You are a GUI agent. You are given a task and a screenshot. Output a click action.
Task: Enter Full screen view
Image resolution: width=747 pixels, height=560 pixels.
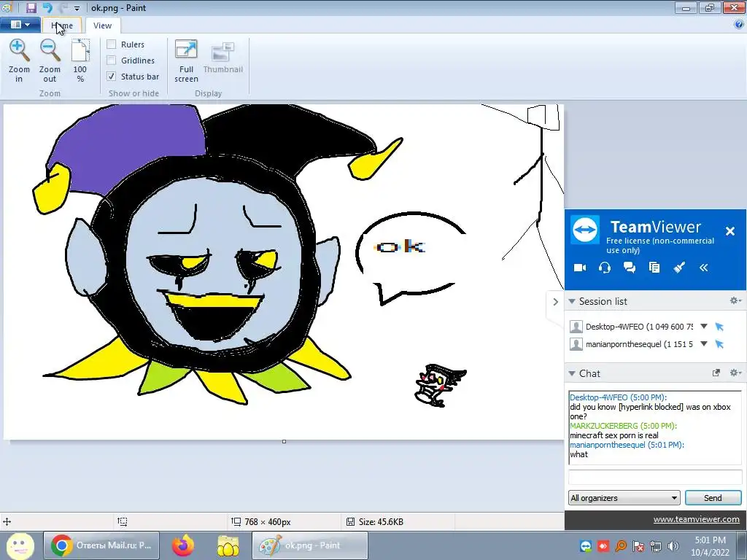186,61
